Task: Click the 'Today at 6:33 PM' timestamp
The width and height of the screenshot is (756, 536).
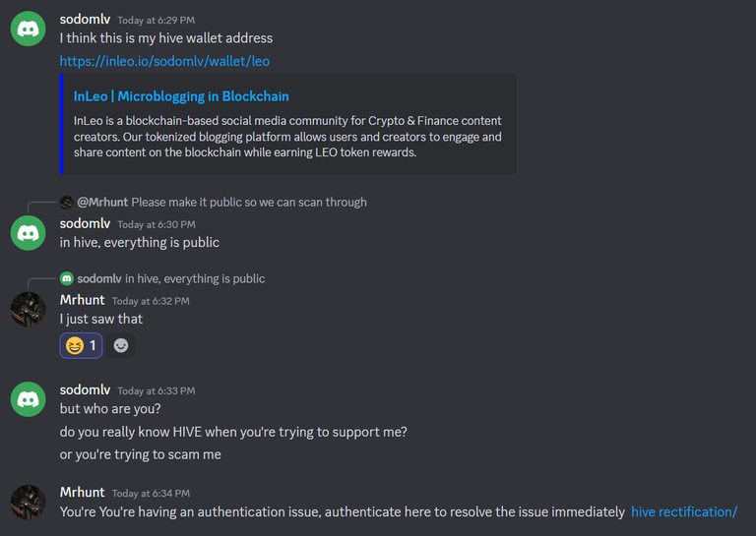Action: coord(157,390)
